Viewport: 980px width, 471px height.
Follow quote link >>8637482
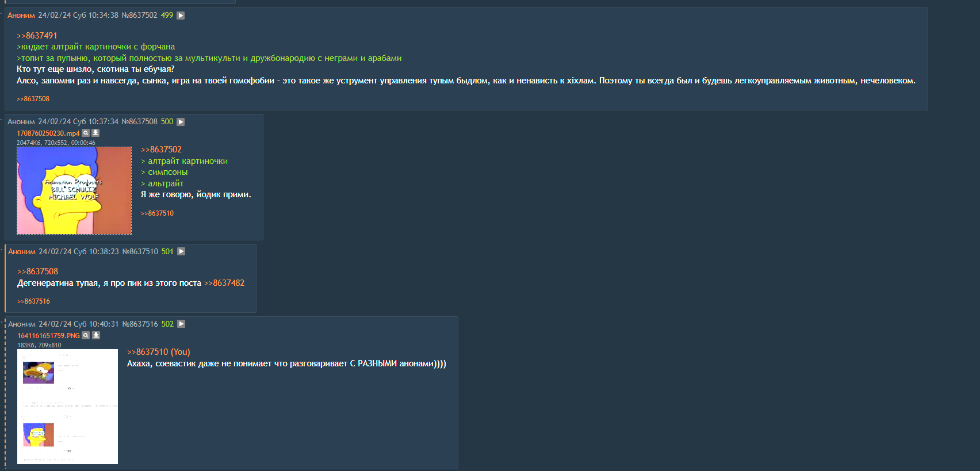click(x=224, y=283)
